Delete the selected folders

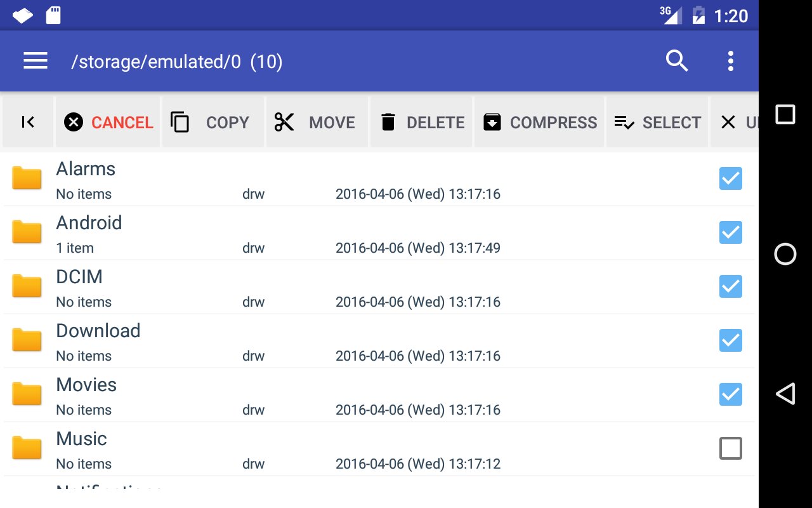421,122
